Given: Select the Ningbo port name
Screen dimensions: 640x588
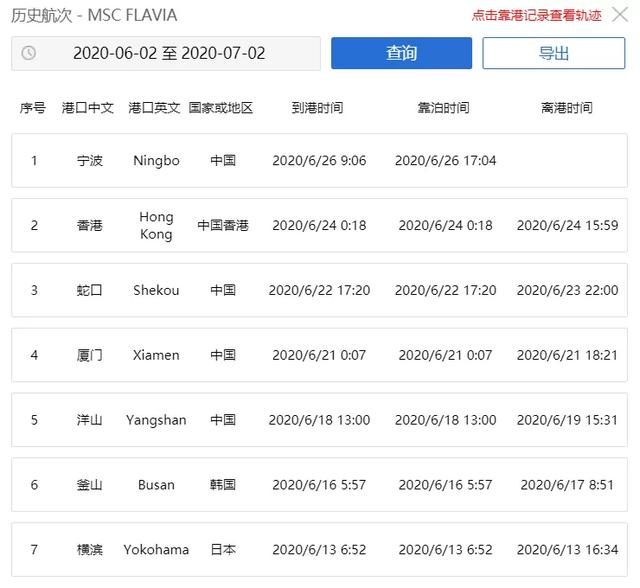Looking at the screenshot, I should (156, 160).
